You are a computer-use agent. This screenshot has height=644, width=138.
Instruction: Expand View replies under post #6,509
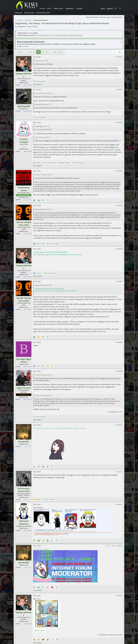[x=38, y=420]
